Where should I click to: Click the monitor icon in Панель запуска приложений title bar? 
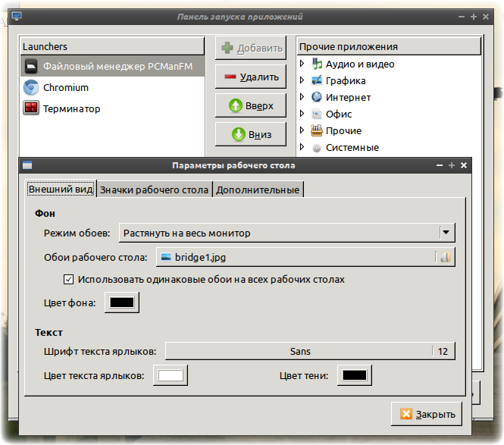17,16
